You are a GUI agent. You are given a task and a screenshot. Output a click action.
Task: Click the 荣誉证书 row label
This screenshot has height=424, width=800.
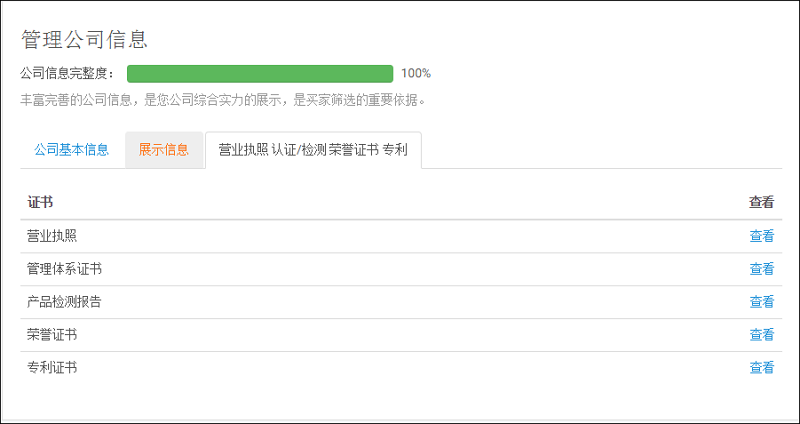pyautogui.click(x=52, y=335)
